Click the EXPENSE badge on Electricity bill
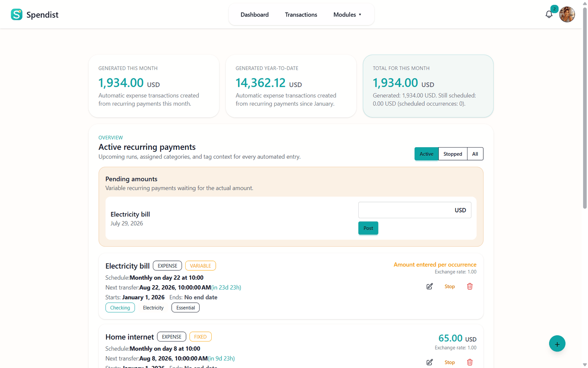Screen dimensions: 588x368 (x=167, y=266)
